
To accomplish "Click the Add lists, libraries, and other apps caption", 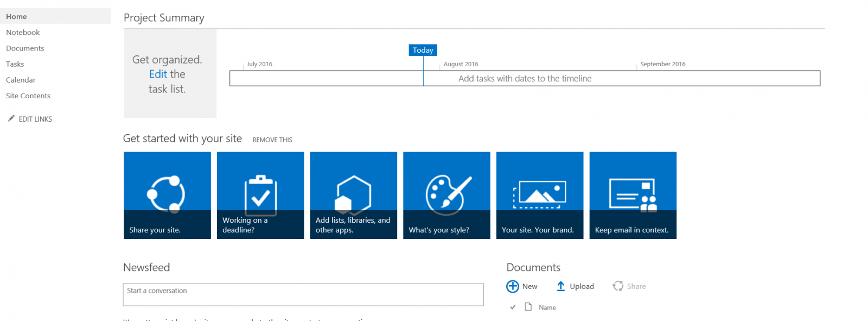I will coord(353,225).
